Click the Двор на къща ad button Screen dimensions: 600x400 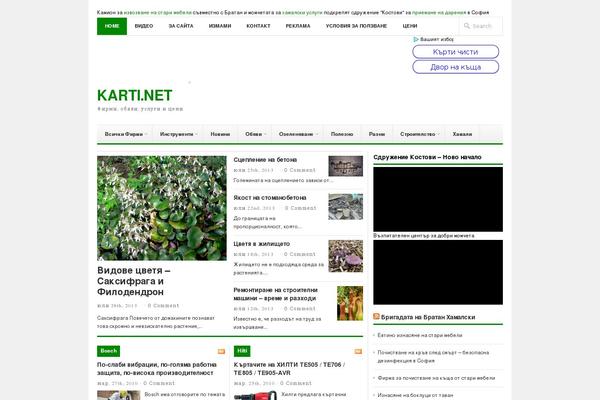[x=455, y=67]
